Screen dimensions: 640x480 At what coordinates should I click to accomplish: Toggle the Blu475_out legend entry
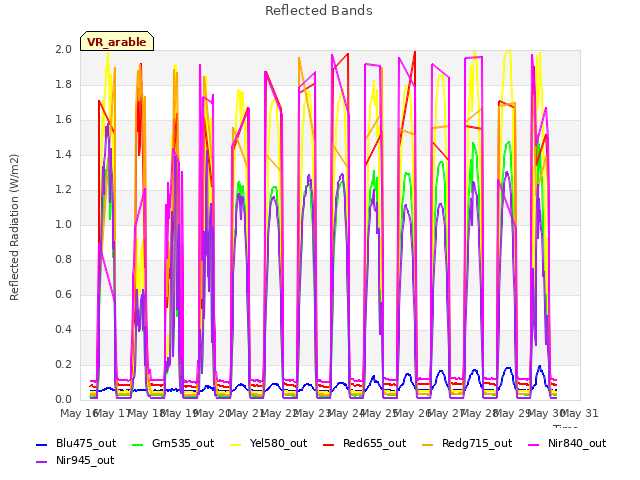(x=76, y=443)
